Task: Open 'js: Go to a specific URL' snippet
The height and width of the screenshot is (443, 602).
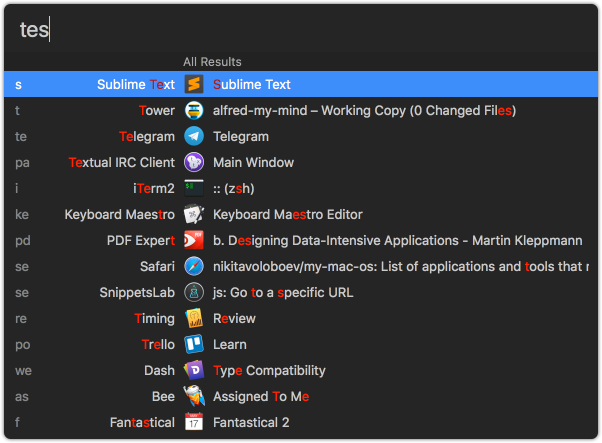Action: pos(283,293)
